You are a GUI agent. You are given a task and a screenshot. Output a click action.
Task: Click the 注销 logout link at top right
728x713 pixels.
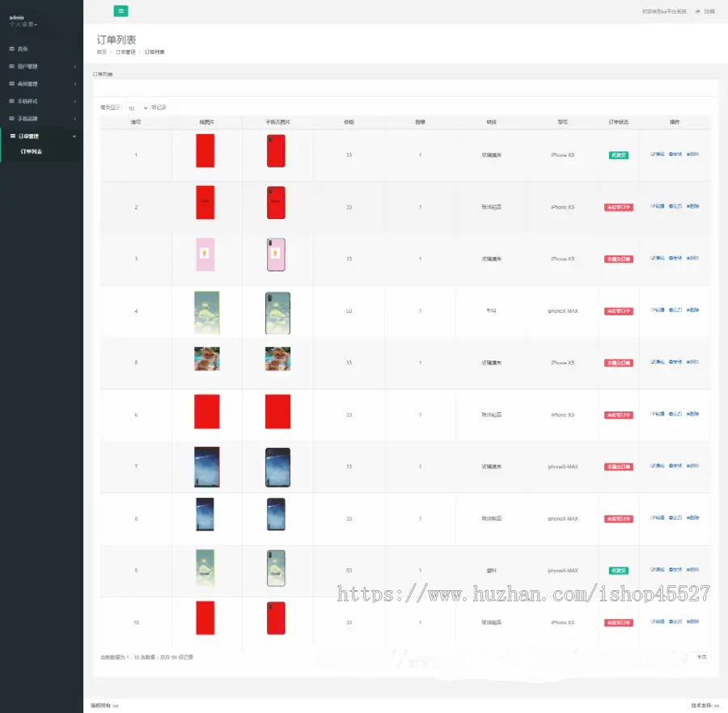tap(709, 11)
